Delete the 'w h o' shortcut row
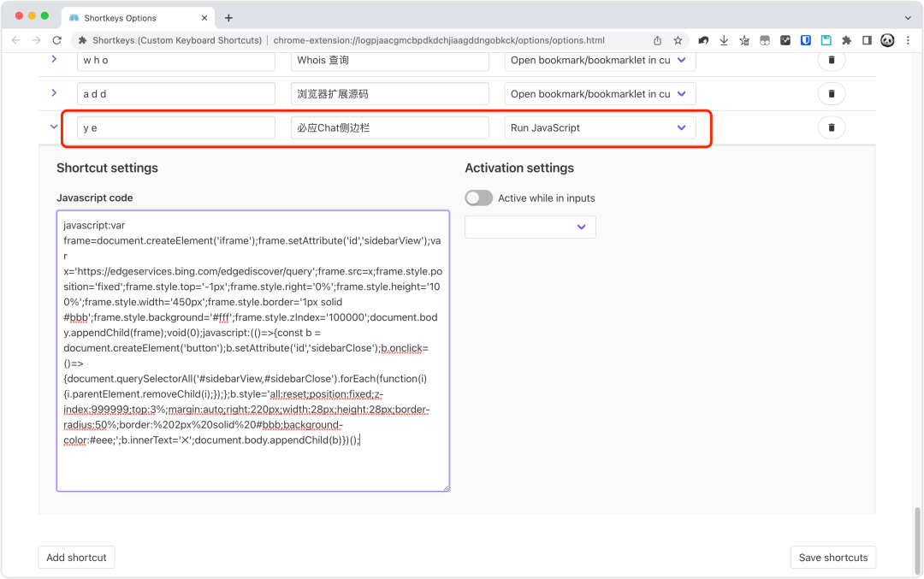 pos(832,60)
